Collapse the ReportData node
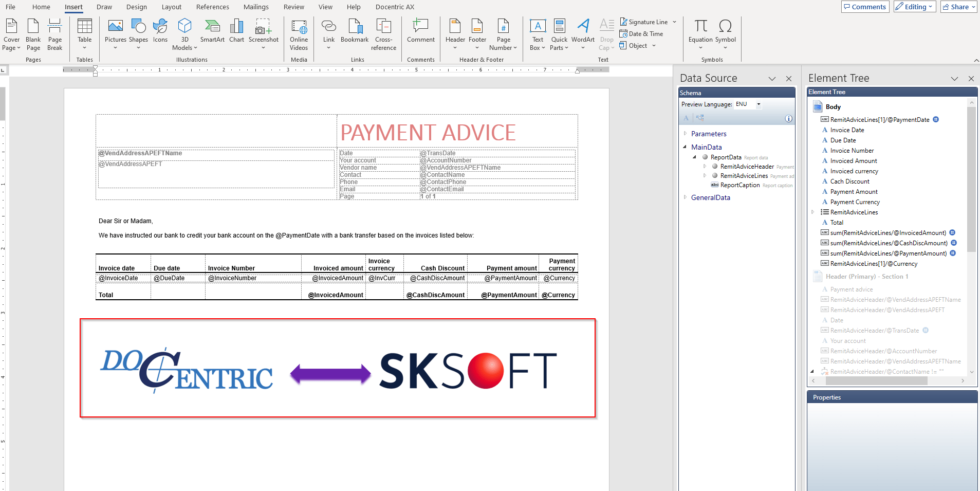This screenshot has height=491, width=980. 695,157
